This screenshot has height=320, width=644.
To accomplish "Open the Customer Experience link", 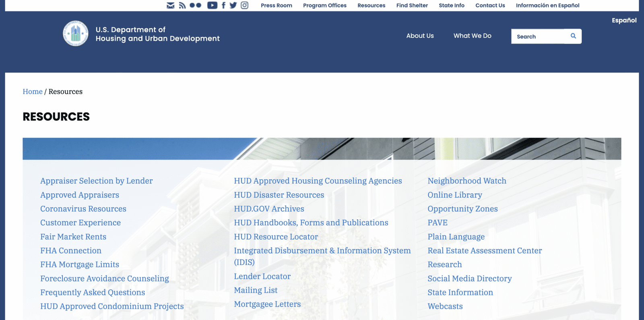I will pos(80,223).
